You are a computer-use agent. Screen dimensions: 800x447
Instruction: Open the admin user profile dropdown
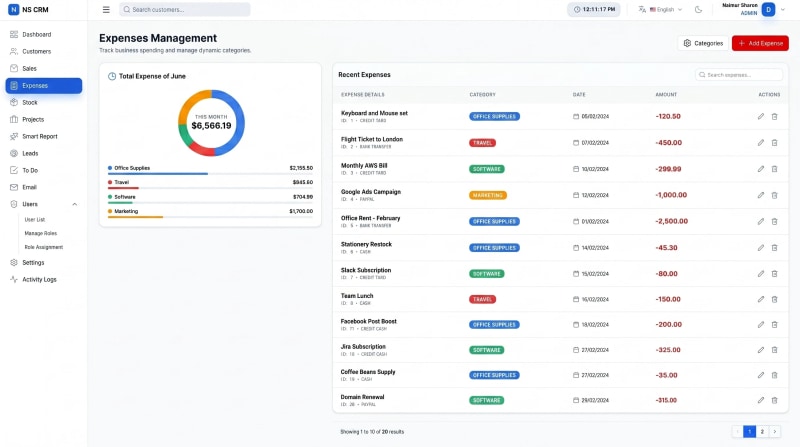point(753,9)
